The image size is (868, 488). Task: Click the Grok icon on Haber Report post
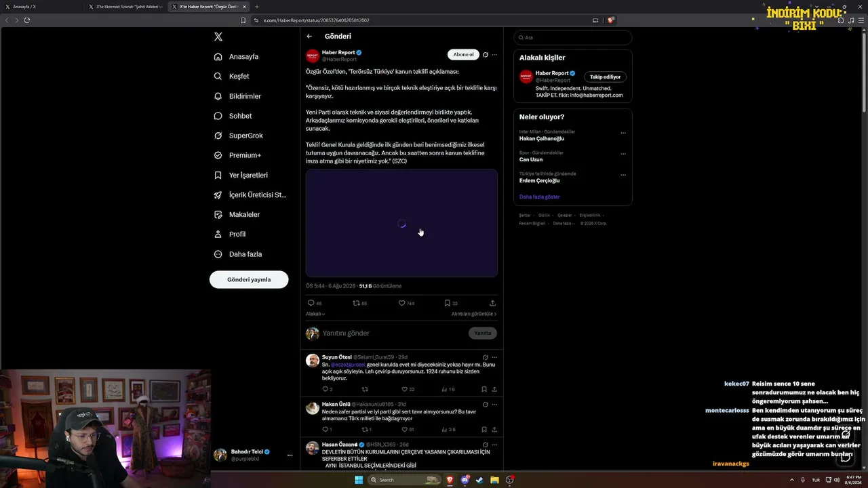click(486, 54)
